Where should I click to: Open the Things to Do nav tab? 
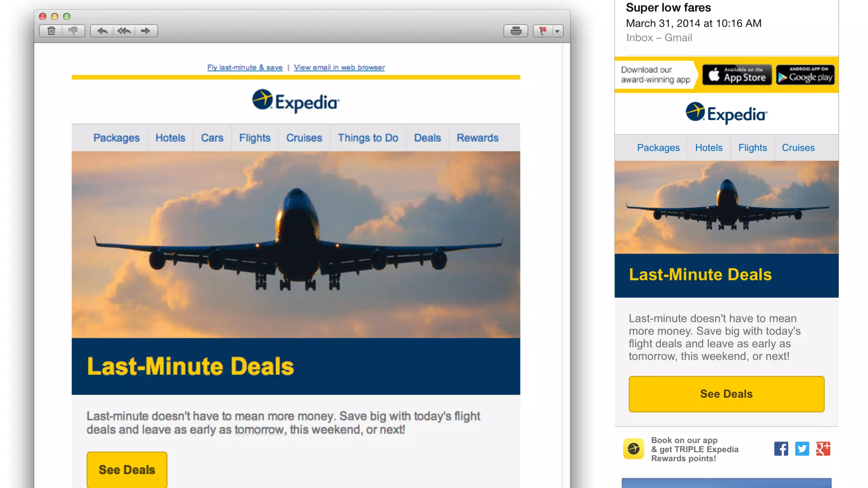point(368,138)
